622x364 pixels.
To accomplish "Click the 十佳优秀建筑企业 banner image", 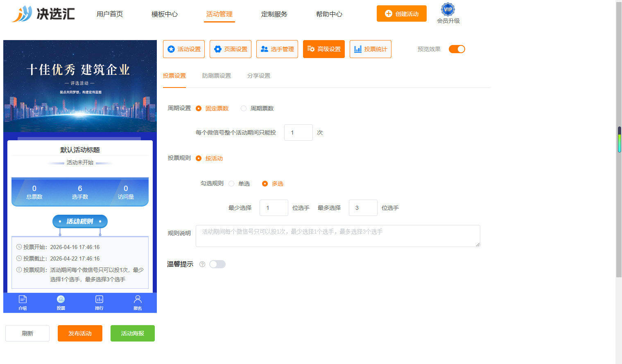I will tap(80, 86).
